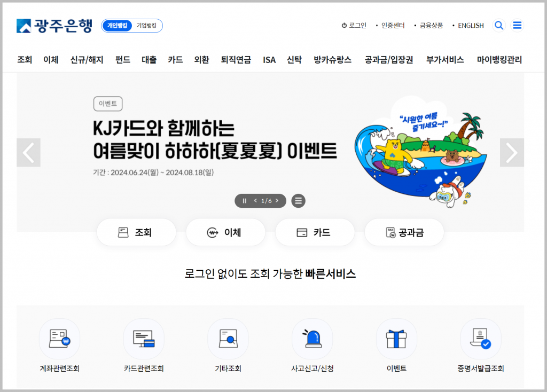
Task: Click the 이체 quick button
Action: click(226, 232)
